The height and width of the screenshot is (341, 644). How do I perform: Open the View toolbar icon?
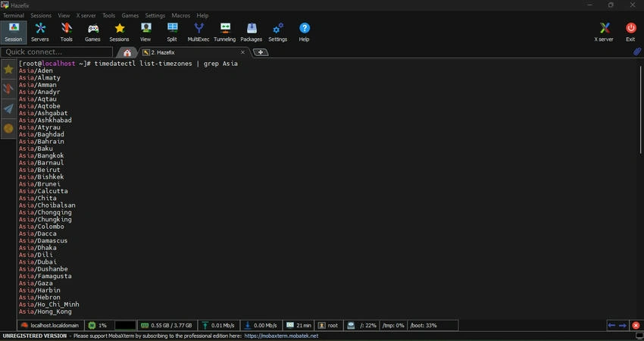145,32
